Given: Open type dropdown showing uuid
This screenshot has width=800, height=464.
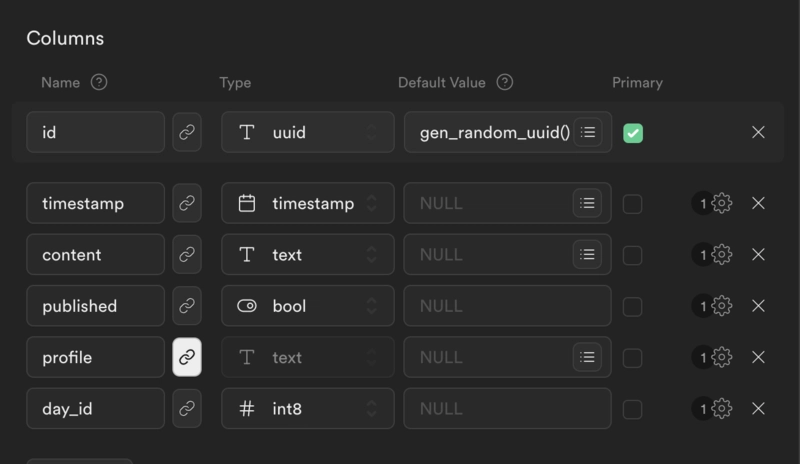Looking at the screenshot, I should [x=308, y=132].
